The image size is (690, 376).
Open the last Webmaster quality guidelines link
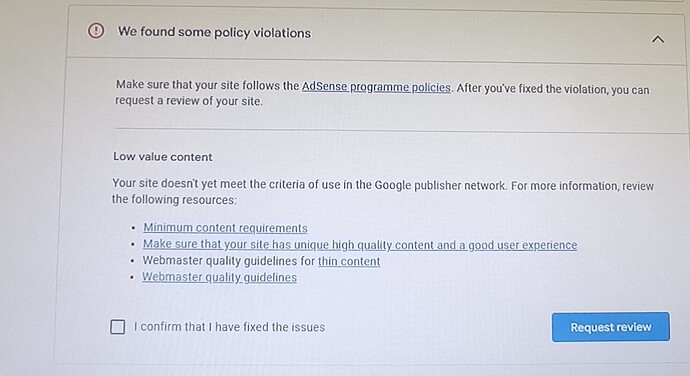[x=219, y=277]
